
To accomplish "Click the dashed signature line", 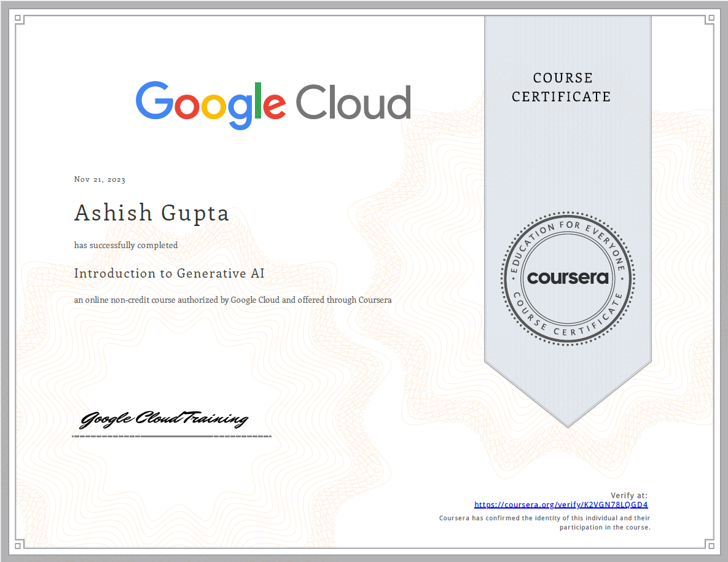I will pyautogui.click(x=171, y=436).
